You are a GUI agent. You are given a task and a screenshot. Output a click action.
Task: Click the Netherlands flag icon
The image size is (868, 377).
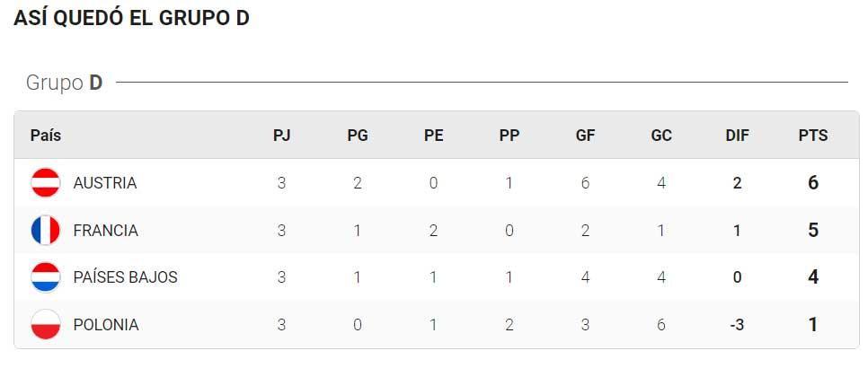point(46,277)
